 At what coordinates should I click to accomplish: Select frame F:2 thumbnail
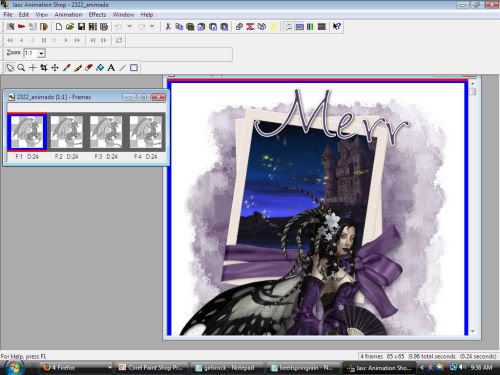[x=67, y=132]
